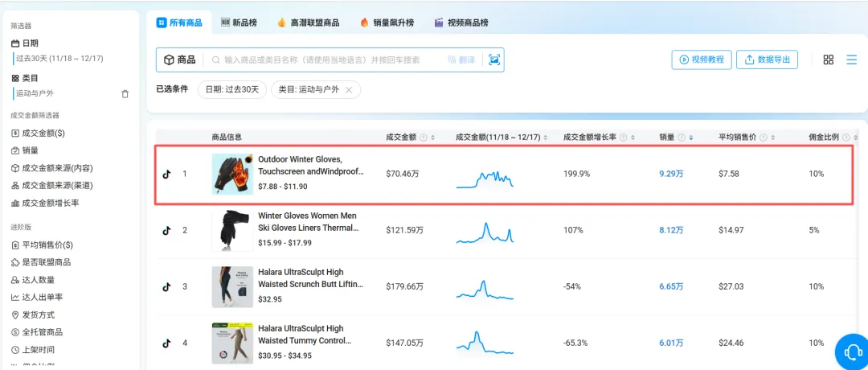Image resolution: width=868 pixels, height=370 pixels.
Task: Click the image search camera icon
Action: coord(493,60)
